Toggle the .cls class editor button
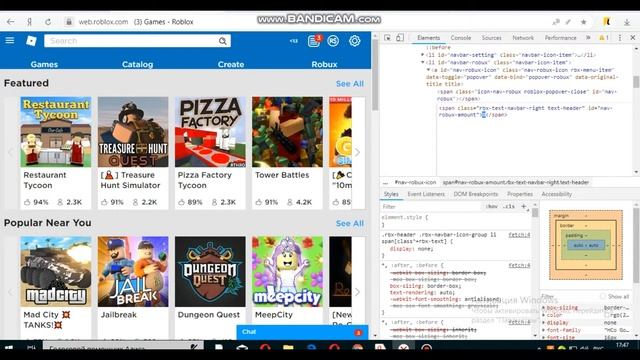This screenshot has height=360, width=640. [x=509, y=207]
